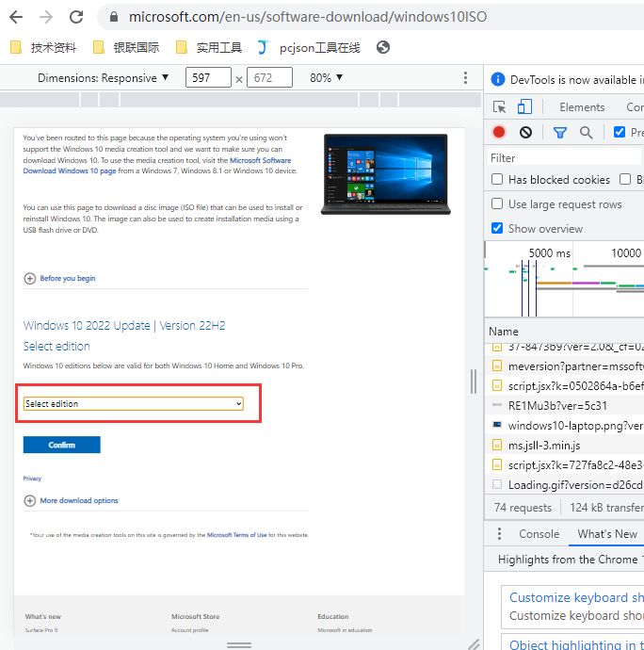Open the drawer three-dot menu
The height and width of the screenshot is (650, 644).
pos(499,533)
